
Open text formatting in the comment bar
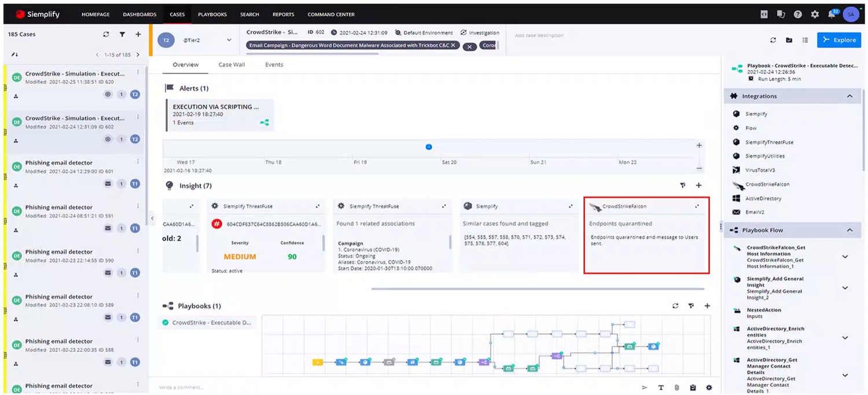coord(661,387)
